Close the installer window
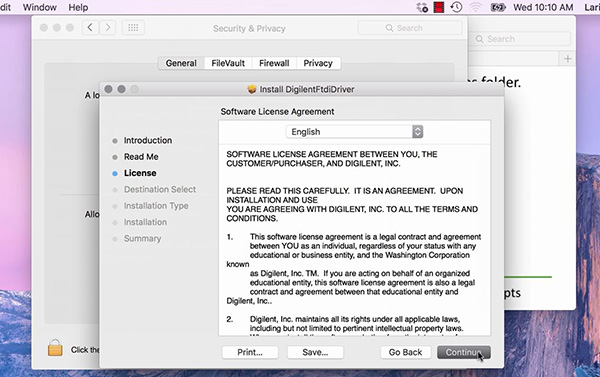The height and width of the screenshot is (377, 600). (x=109, y=89)
